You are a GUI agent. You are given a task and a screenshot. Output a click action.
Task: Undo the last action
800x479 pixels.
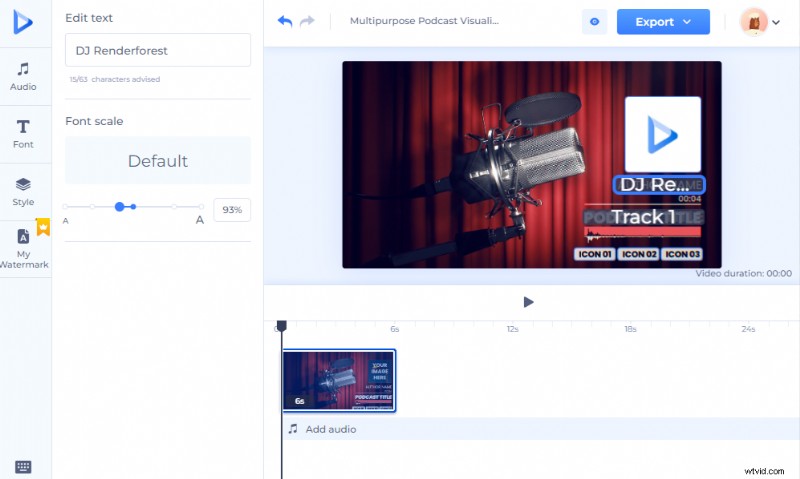(285, 21)
